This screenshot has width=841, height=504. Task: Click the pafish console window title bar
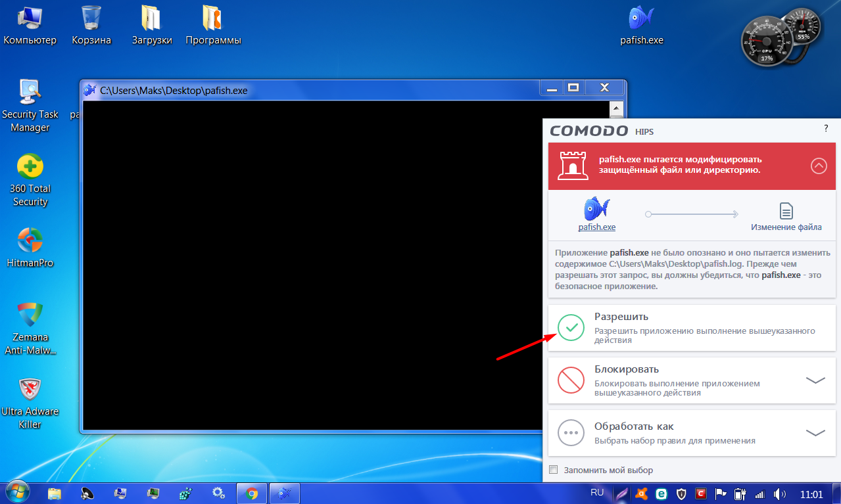click(x=316, y=90)
